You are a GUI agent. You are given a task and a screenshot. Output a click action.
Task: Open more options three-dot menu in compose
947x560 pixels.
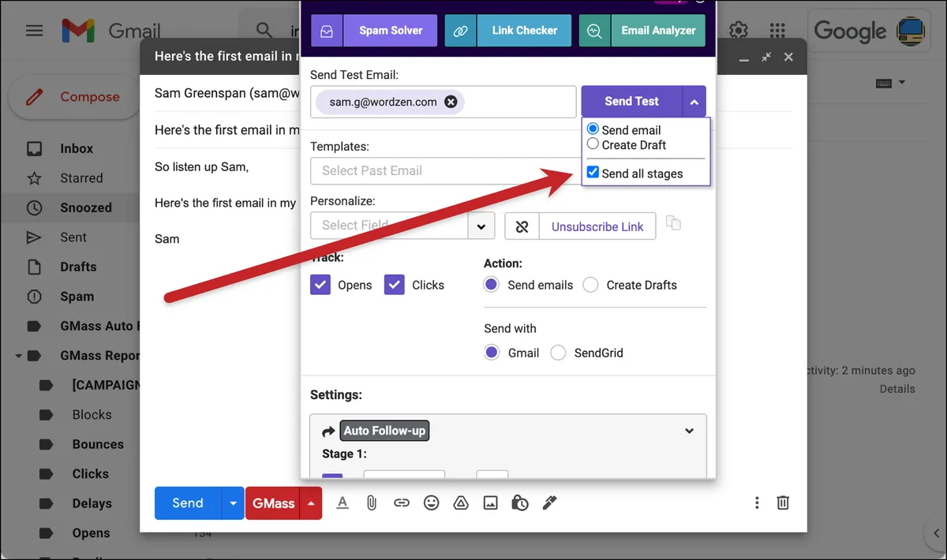coord(757,502)
